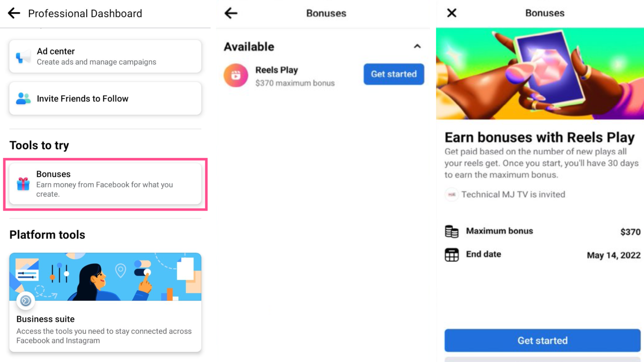Go back from the Bonuses list
The height and width of the screenshot is (362, 644).
231,13
